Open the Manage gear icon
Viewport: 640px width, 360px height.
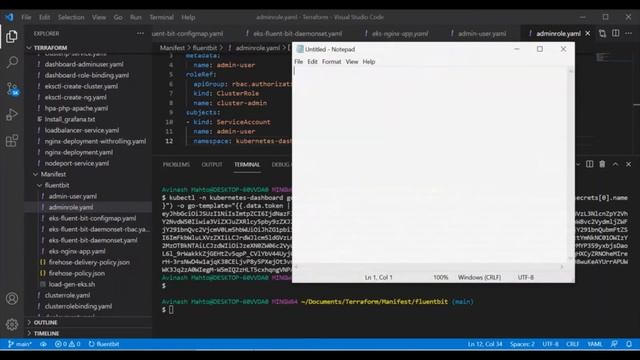(12, 324)
